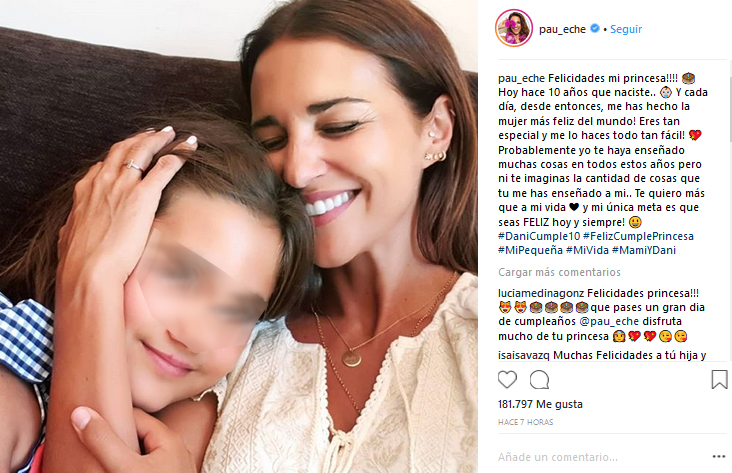Like the post with the heart icon
Screen dimensions: 732x473
click(x=507, y=380)
